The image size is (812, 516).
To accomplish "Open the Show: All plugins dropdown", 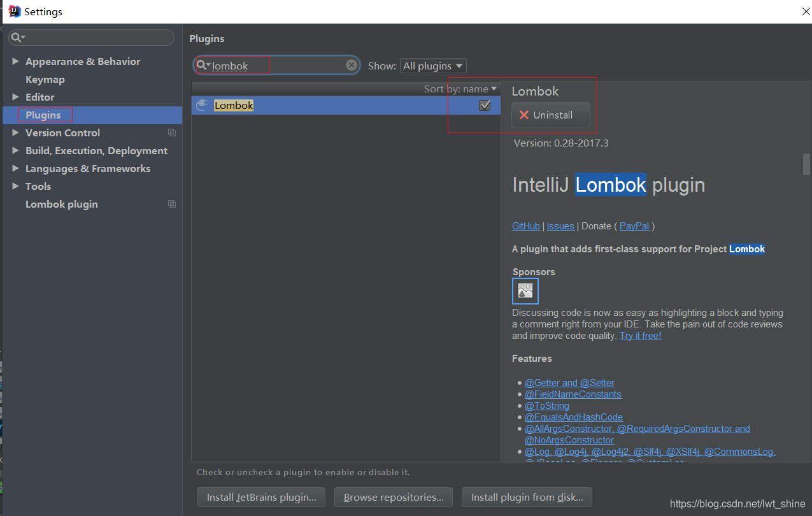I will click(x=433, y=65).
